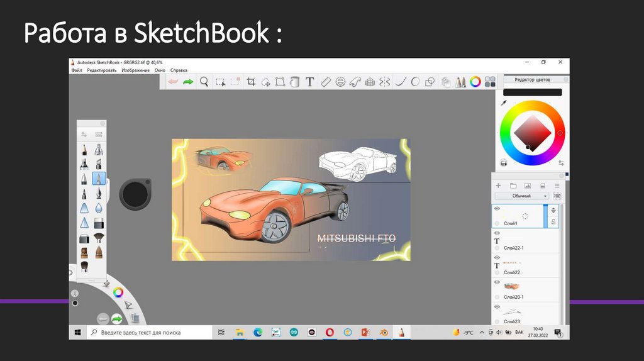Select the Crop tool in toolbar
This screenshot has height=361, width=644.
(x=251, y=82)
